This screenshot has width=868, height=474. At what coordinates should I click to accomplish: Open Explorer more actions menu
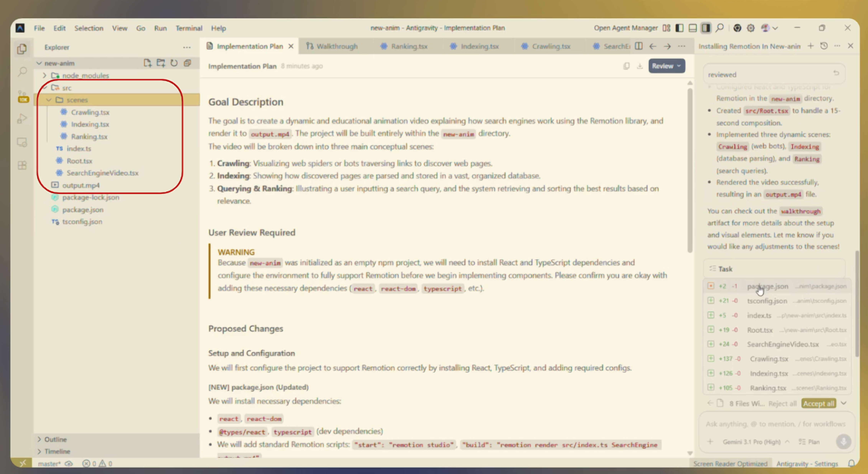(x=187, y=48)
